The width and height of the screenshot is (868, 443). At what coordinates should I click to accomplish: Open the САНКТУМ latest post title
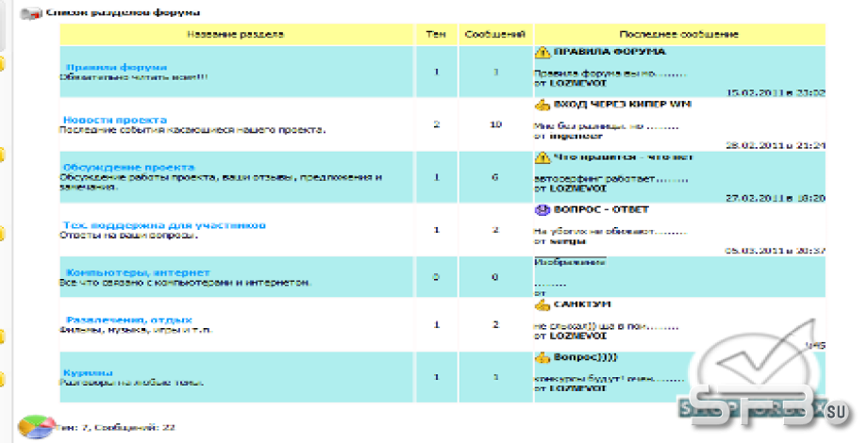click(x=582, y=304)
